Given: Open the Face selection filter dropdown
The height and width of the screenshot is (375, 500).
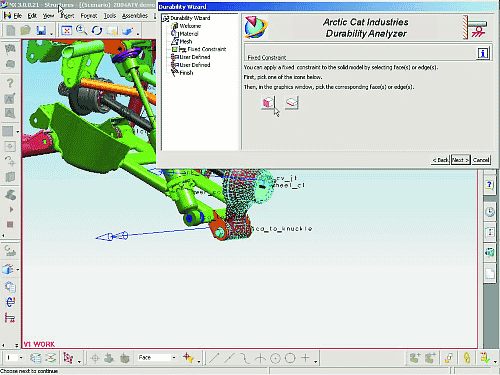Looking at the screenshot, I should (x=174, y=357).
